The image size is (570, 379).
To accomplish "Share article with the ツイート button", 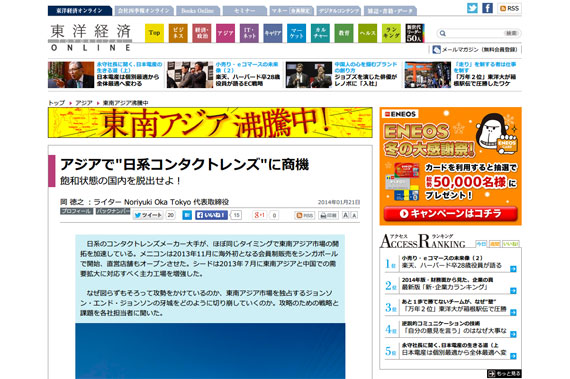I will [148, 215].
